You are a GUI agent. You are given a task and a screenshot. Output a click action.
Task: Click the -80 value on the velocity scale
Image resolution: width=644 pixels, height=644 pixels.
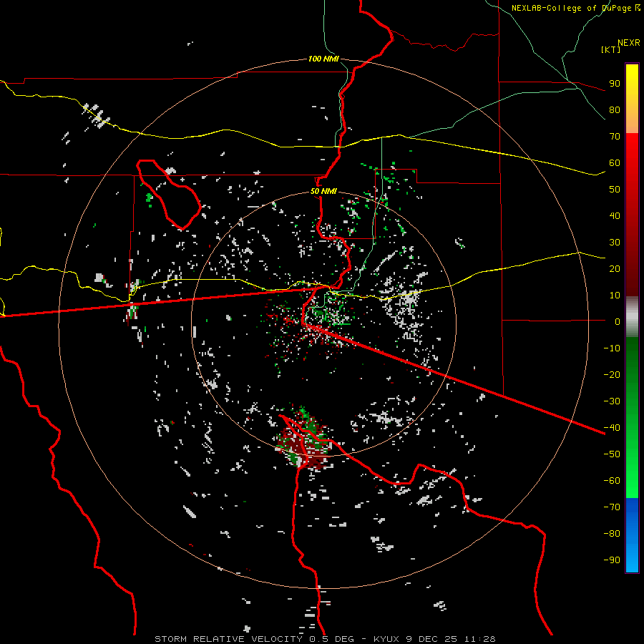tap(612, 534)
